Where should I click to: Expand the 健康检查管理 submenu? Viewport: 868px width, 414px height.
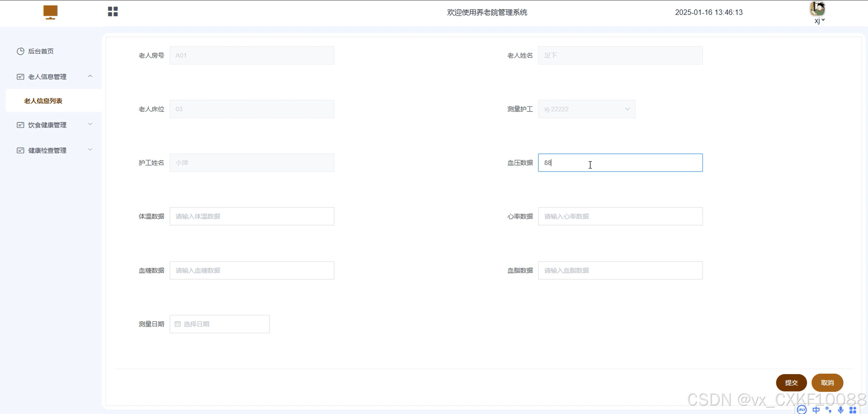(90, 150)
